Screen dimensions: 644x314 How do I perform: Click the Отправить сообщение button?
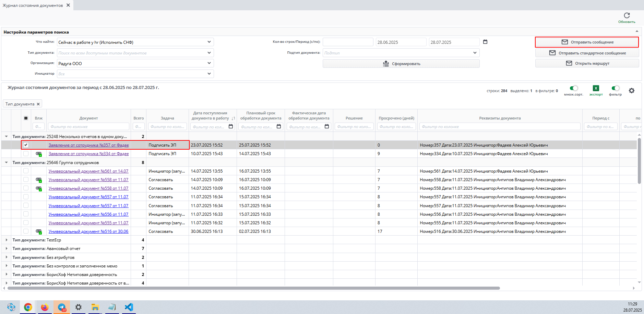point(587,42)
